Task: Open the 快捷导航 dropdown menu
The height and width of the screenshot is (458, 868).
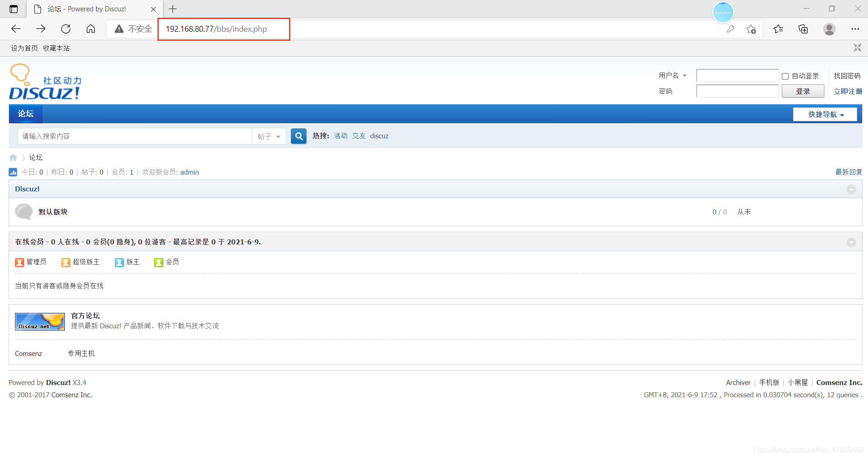Action: 825,114
